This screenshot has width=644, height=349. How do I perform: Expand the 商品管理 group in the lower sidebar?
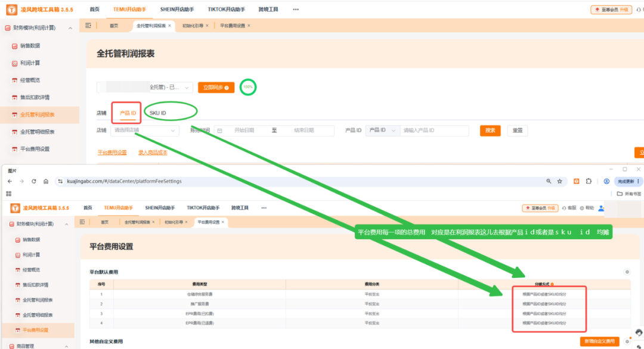[x=67, y=347]
